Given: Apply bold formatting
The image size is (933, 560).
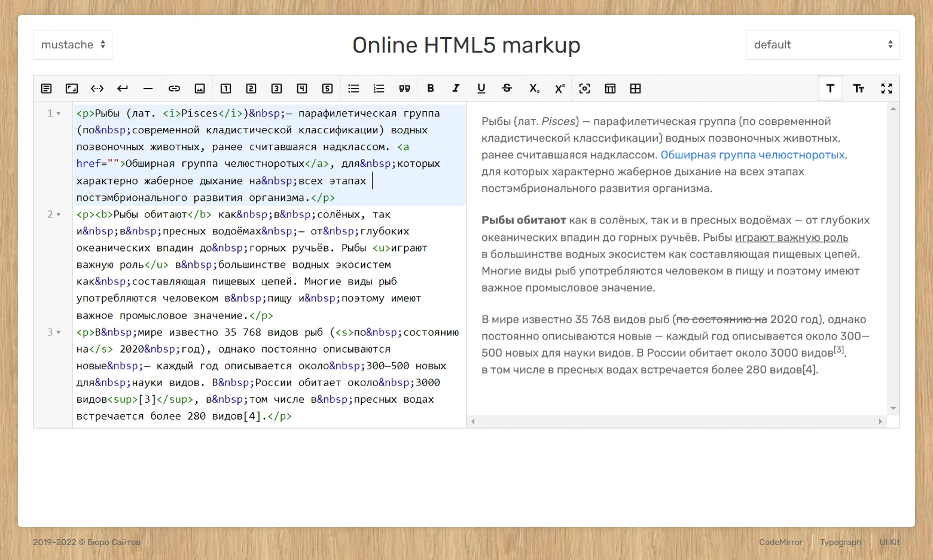Looking at the screenshot, I should click(x=431, y=88).
